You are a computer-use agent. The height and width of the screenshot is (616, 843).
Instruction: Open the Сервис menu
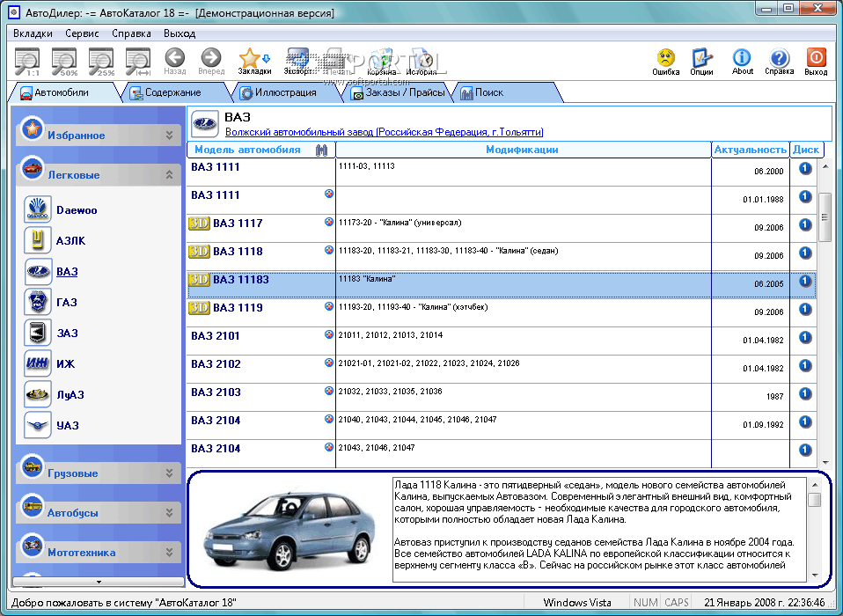(x=82, y=33)
